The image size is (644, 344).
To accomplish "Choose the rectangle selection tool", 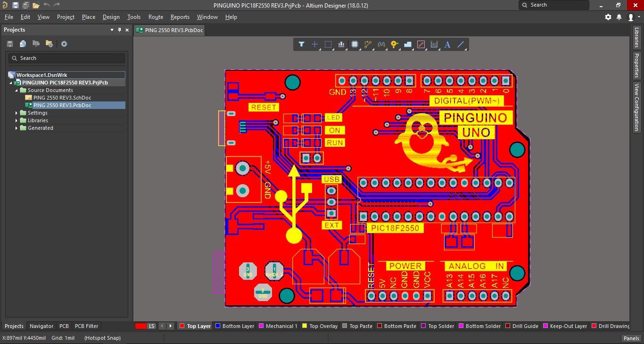I will coord(328,44).
